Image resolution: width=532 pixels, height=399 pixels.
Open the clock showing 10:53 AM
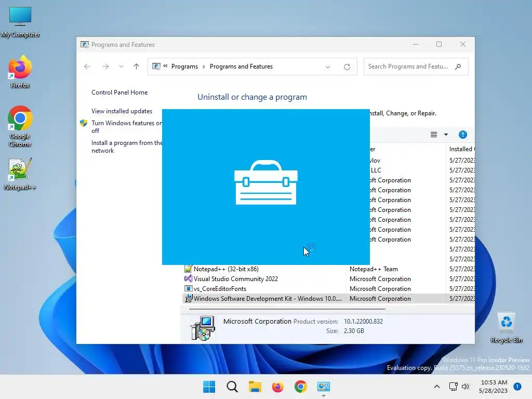pyautogui.click(x=494, y=387)
